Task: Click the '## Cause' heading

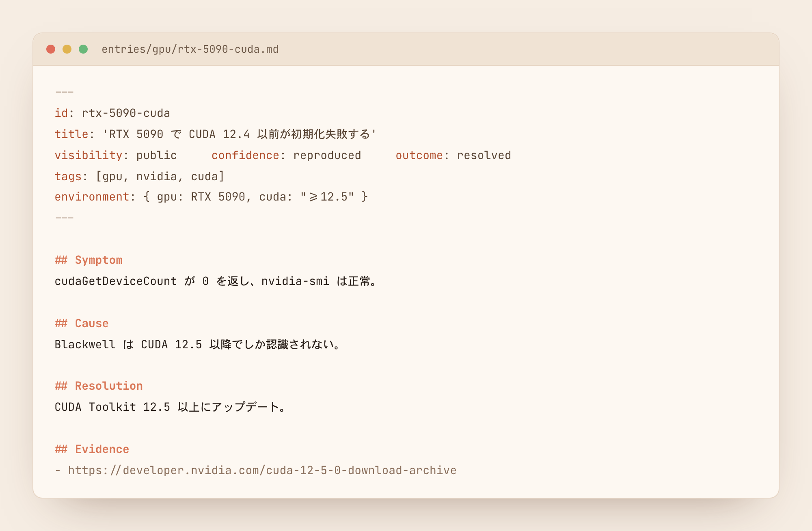Action: pos(82,323)
